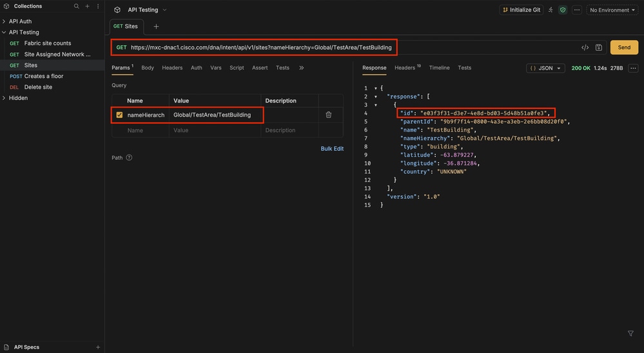Save the request with the disk icon

coord(599,48)
